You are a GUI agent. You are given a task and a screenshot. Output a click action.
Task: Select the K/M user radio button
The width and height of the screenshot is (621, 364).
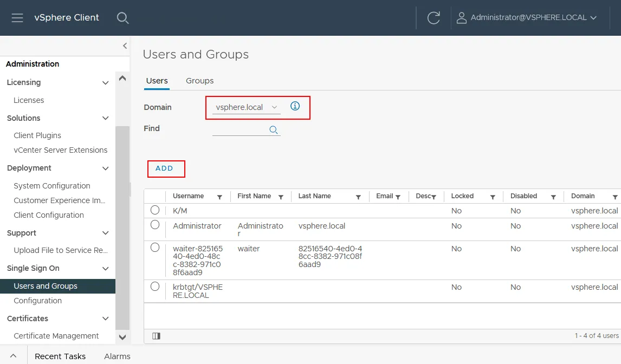155,210
